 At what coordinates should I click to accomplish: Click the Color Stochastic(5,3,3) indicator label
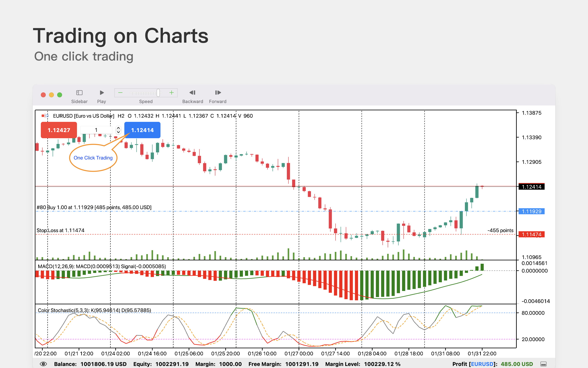point(94,310)
